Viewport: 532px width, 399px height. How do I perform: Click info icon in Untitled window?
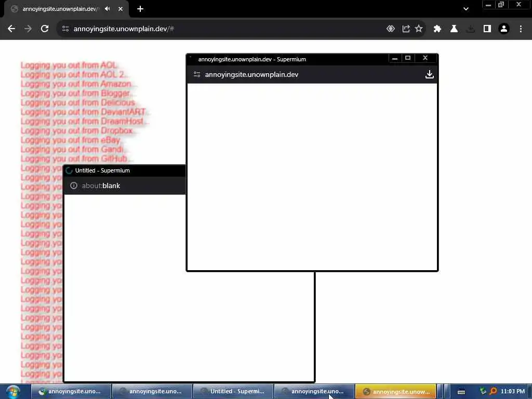pyautogui.click(x=74, y=185)
